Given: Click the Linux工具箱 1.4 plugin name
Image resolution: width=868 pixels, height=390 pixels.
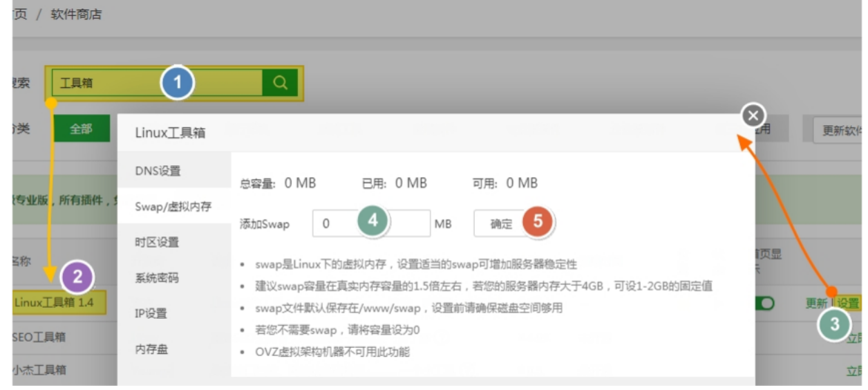Looking at the screenshot, I should 54,303.
